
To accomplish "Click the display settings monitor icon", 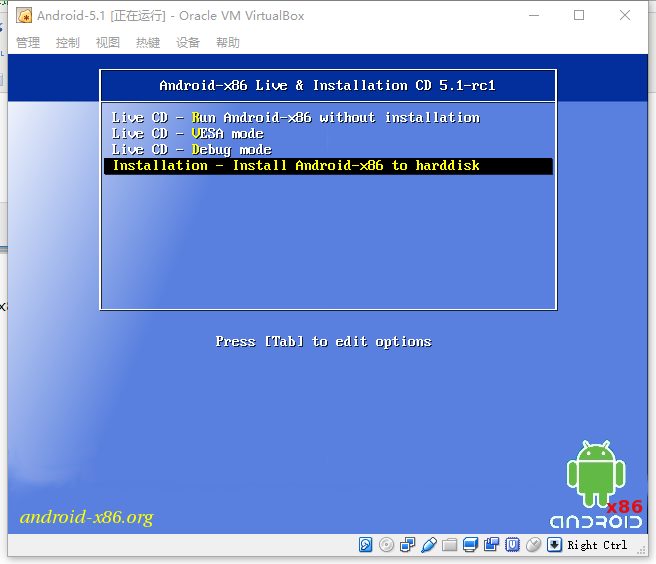I will (470, 545).
